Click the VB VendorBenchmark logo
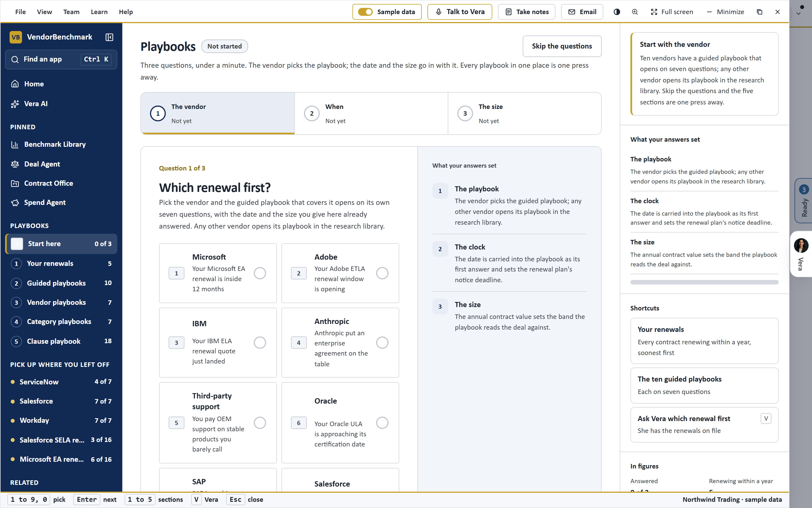 click(x=51, y=37)
